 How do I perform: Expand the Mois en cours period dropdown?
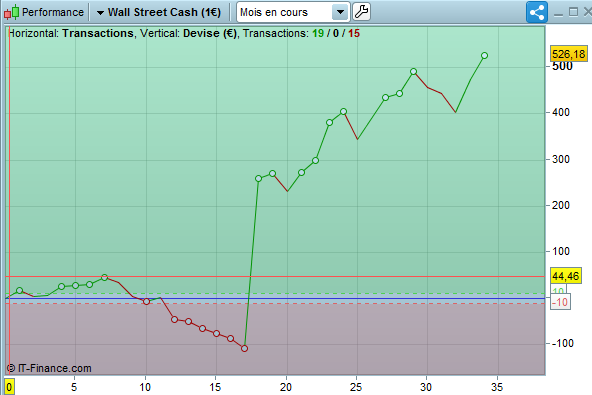293,12
